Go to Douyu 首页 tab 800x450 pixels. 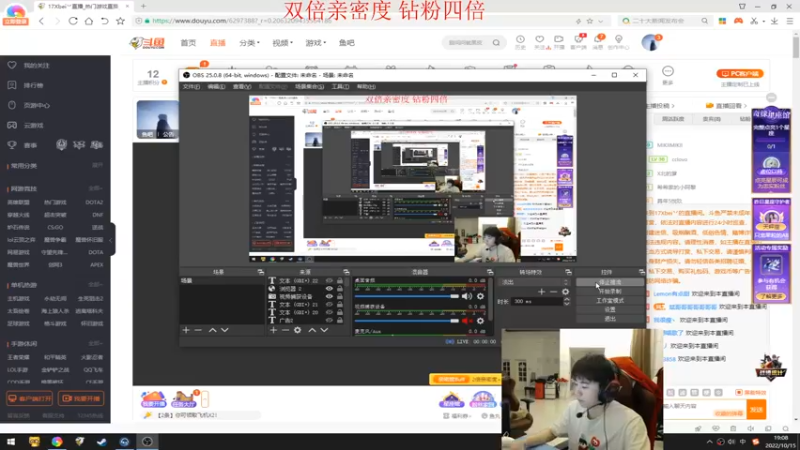point(188,43)
